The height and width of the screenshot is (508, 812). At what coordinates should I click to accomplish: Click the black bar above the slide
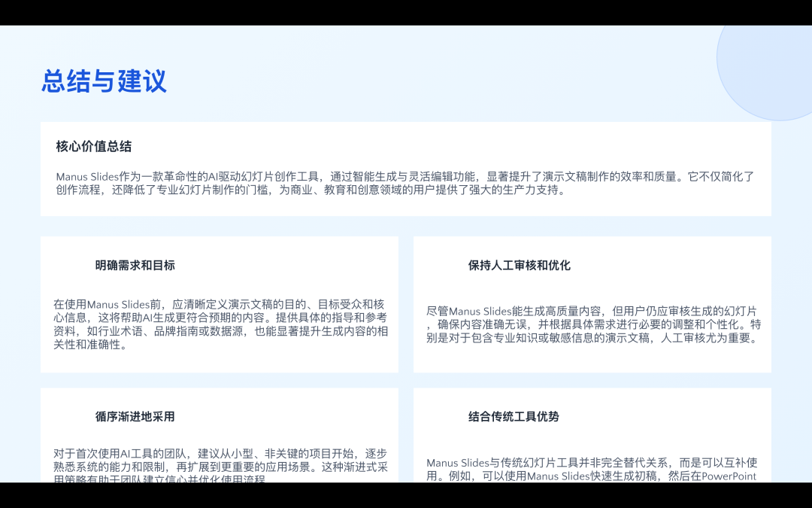click(x=406, y=12)
